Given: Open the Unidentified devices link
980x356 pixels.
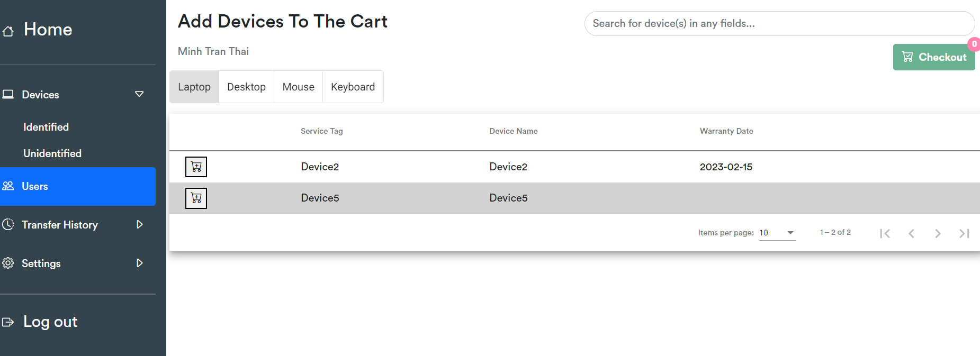Looking at the screenshot, I should (52, 153).
